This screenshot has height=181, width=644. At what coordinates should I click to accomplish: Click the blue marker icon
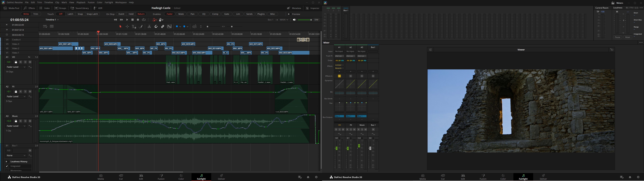pos(184,26)
